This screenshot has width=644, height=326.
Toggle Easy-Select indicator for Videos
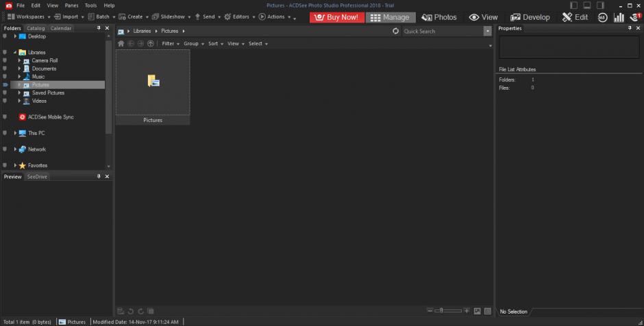(x=5, y=101)
